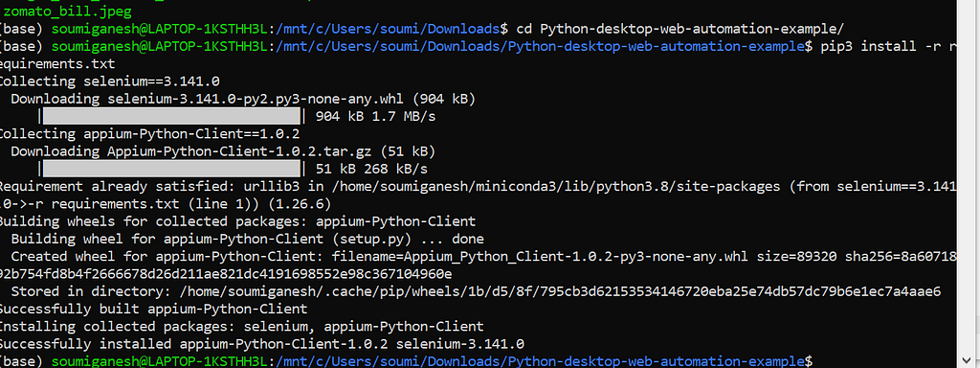980x368 pixels.
Task: Click the Appium tar.gz download progress bar
Action: coord(171,169)
